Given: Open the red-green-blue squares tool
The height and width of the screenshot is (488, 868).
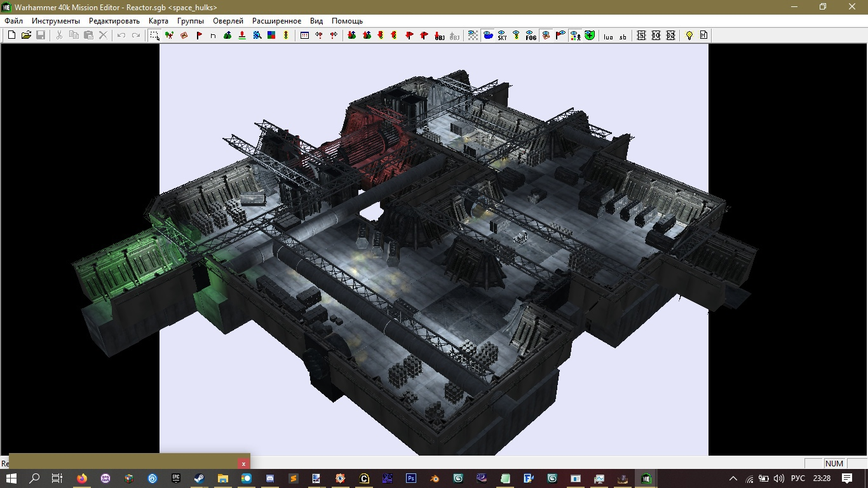Looking at the screenshot, I should pyautogui.click(x=271, y=36).
